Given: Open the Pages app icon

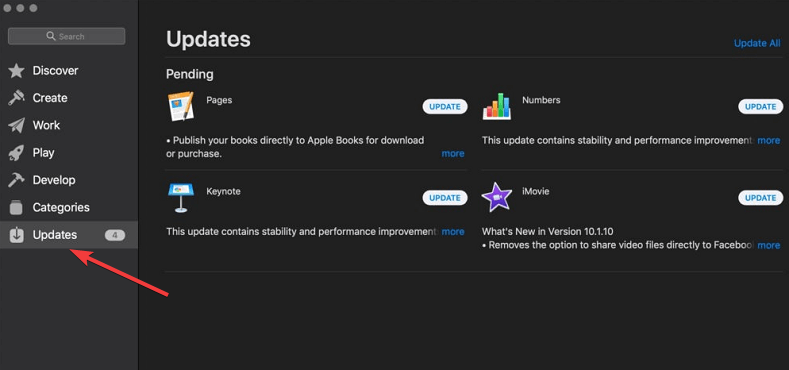Looking at the screenshot, I should point(181,106).
